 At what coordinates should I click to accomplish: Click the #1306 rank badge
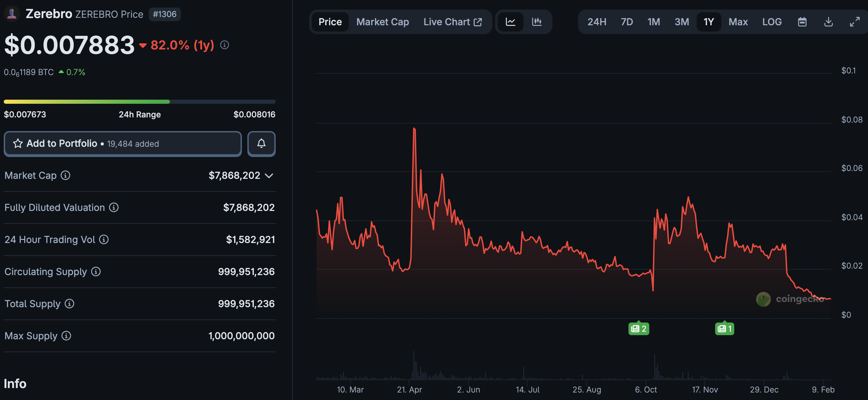(164, 14)
